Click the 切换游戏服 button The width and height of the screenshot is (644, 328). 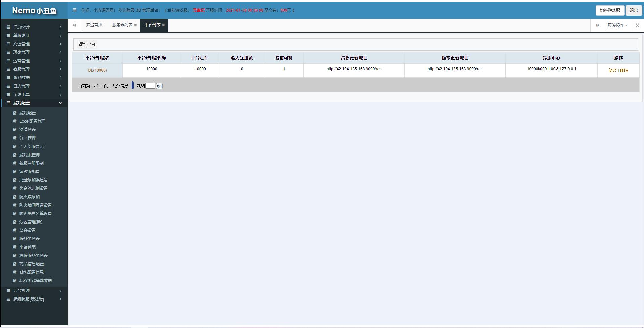click(x=610, y=10)
